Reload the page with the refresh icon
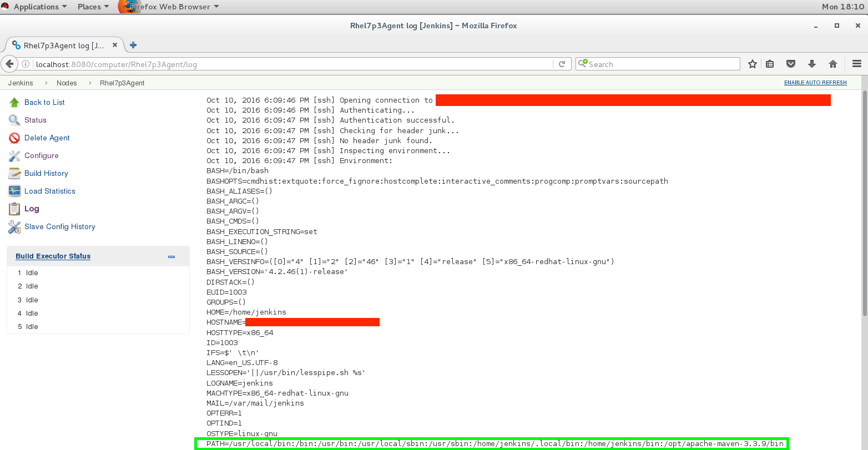868x450 pixels. [562, 64]
